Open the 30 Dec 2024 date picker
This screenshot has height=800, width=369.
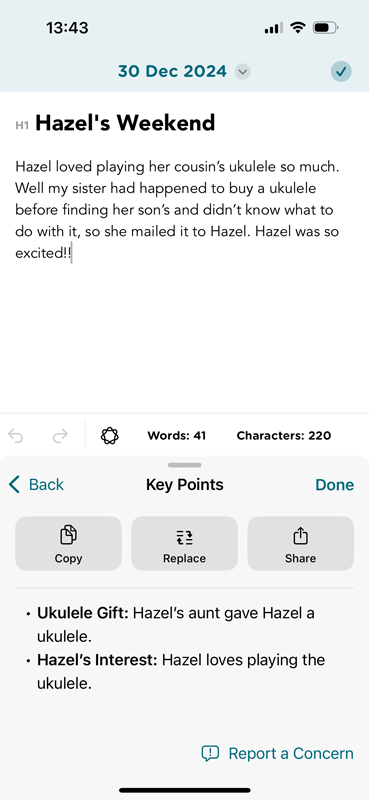(173, 71)
